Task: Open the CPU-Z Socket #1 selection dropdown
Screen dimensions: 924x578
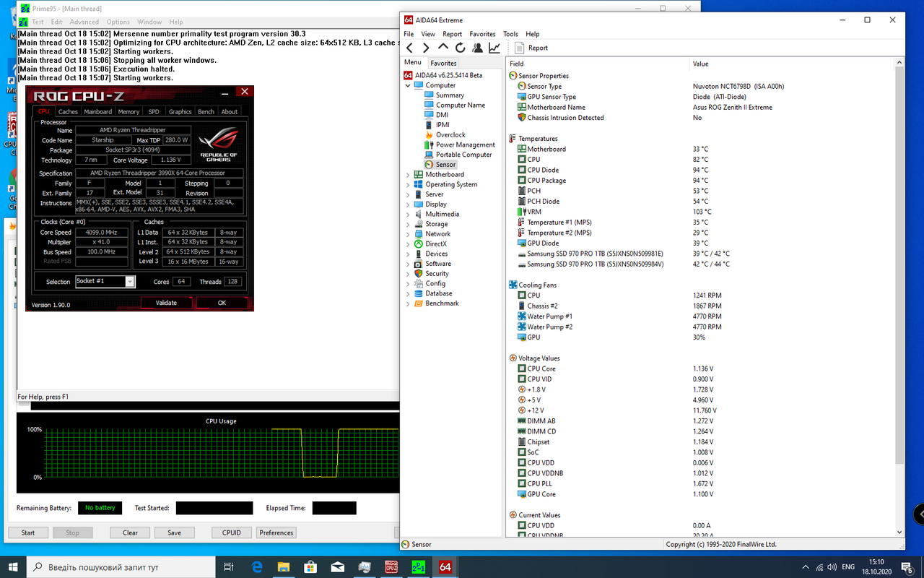Action: (x=130, y=281)
